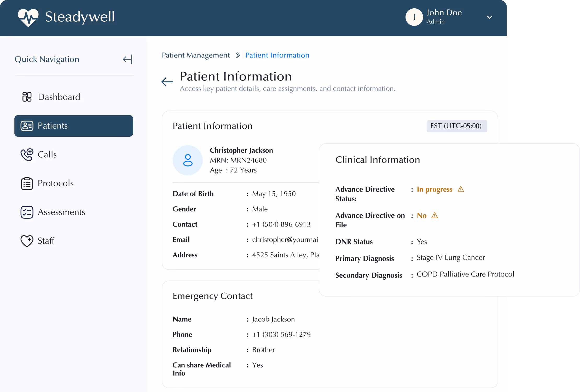This screenshot has height=392, width=580.
Task: Click the Calls phone icon
Action: pyautogui.click(x=27, y=154)
